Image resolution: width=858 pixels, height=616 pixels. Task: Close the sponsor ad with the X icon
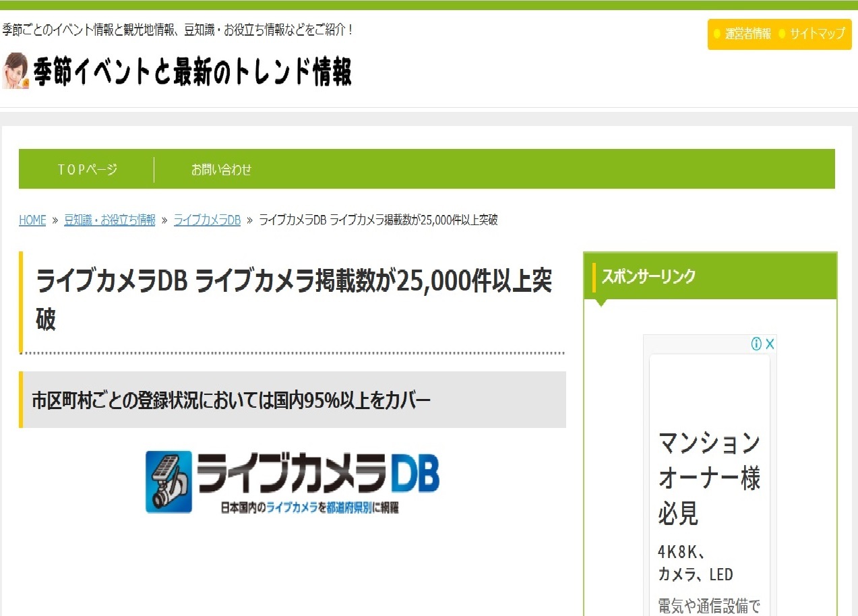tap(770, 344)
